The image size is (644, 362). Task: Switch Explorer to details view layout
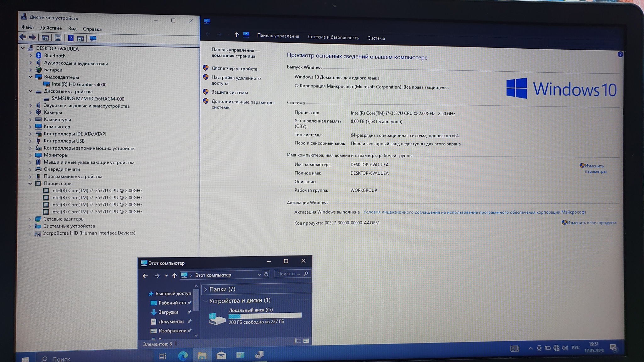pos(297,341)
